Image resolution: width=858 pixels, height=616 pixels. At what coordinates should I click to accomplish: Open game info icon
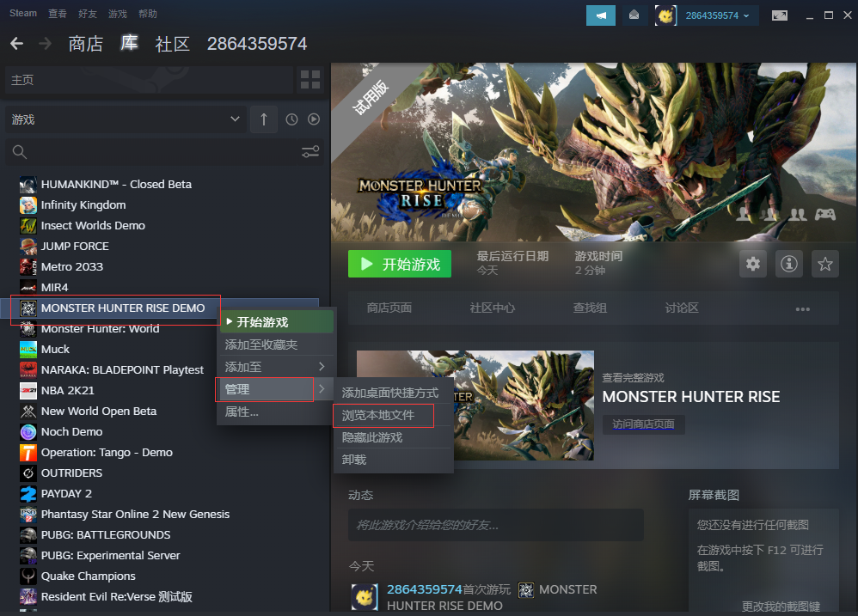(x=788, y=264)
